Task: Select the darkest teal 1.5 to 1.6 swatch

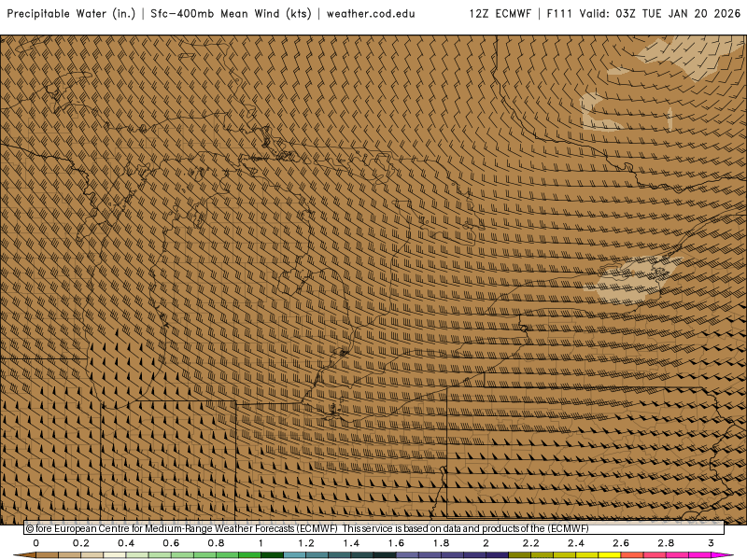Action: (x=385, y=555)
